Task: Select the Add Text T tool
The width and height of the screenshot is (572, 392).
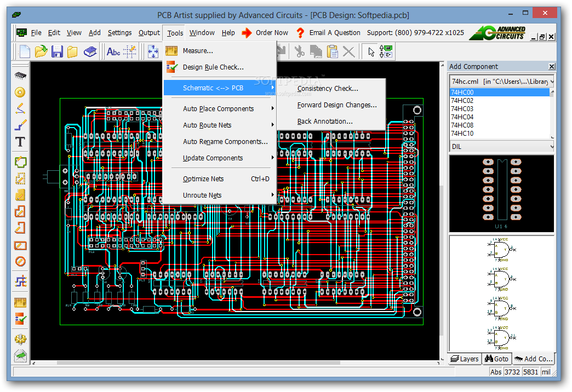Action: pos(20,141)
